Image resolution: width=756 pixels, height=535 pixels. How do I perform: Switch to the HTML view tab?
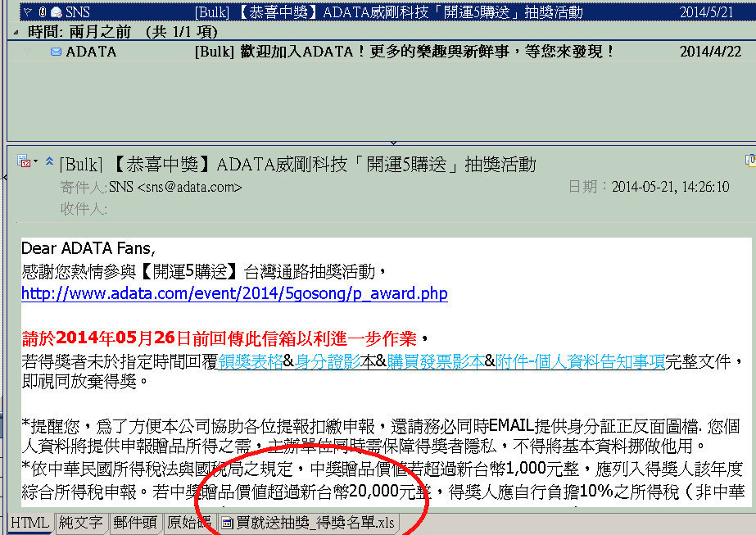29,523
